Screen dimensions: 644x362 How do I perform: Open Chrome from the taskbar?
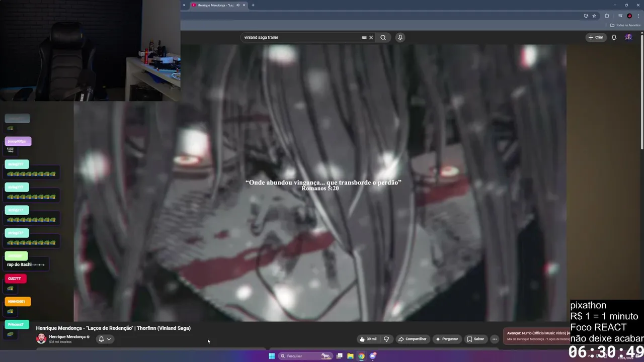point(361,356)
